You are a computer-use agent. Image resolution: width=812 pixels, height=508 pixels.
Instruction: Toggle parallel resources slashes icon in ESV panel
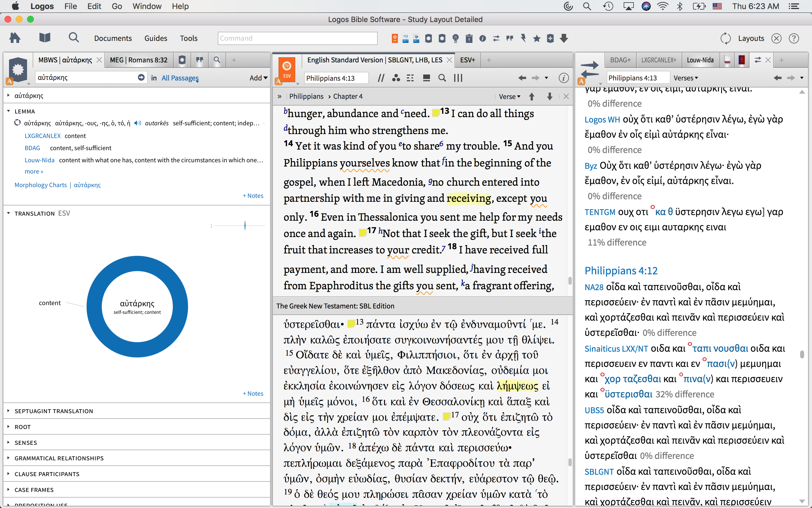(x=381, y=78)
